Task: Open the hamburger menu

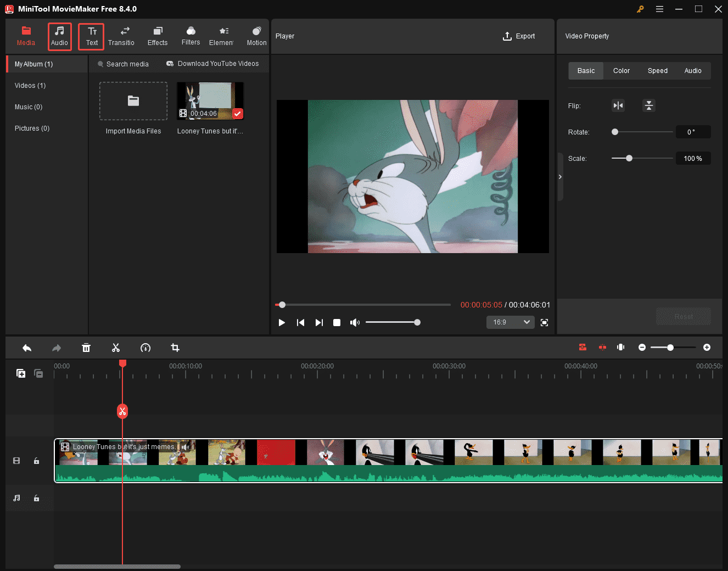Action: 659,9
